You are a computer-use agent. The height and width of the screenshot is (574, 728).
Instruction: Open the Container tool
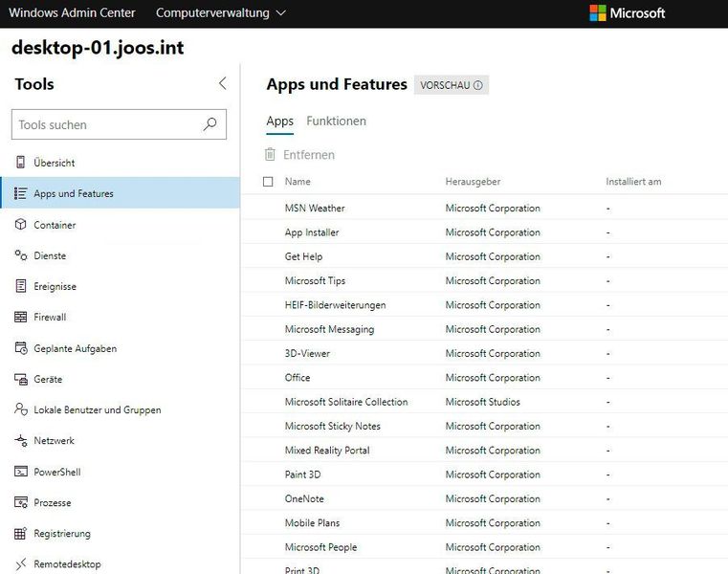(120, 224)
